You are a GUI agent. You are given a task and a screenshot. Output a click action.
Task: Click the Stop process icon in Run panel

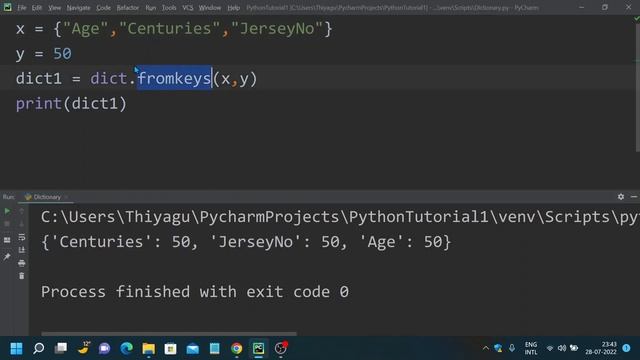[7, 224]
